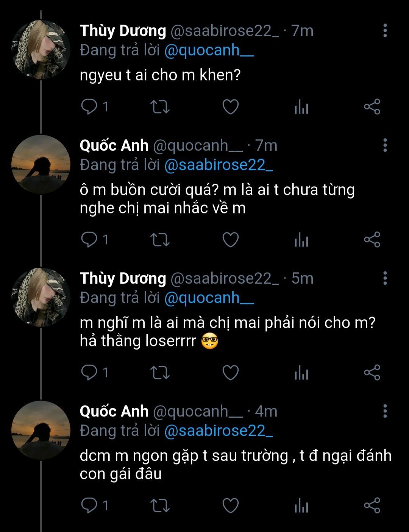Reply to Quốc Anh's 7m tweet
Viewport: 409px width, 532px height.
click(x=89, y=240)
